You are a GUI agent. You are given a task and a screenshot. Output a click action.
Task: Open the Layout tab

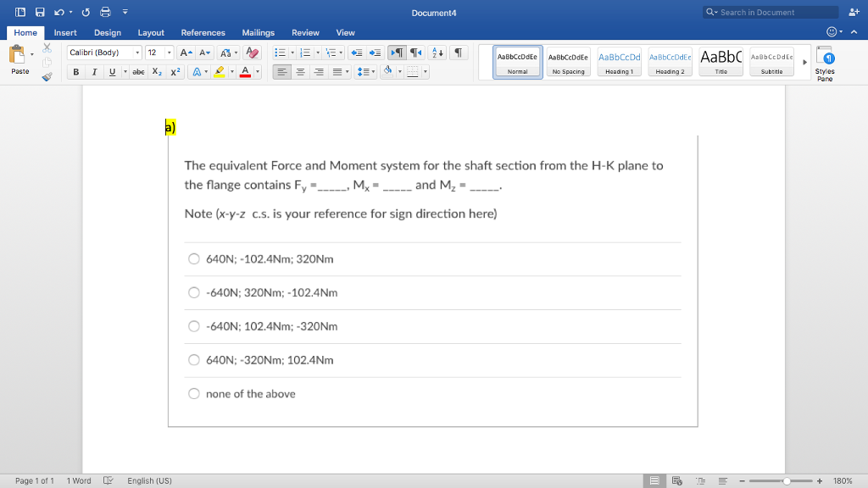151,33
